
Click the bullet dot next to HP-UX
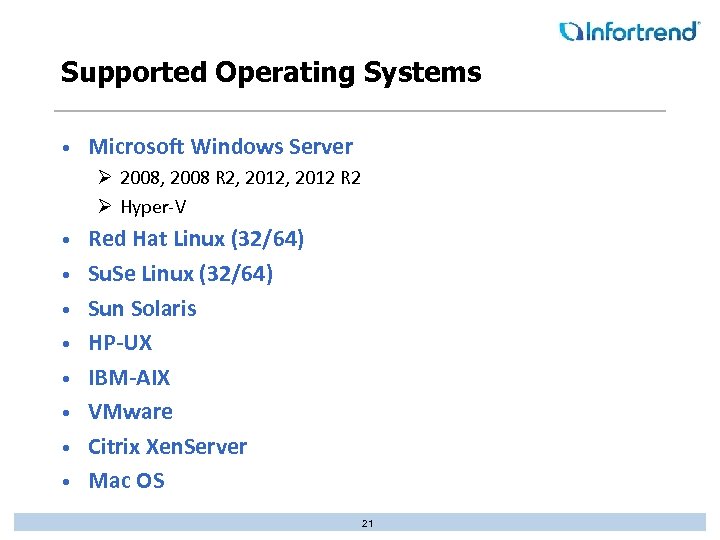(x=64, y=344)
